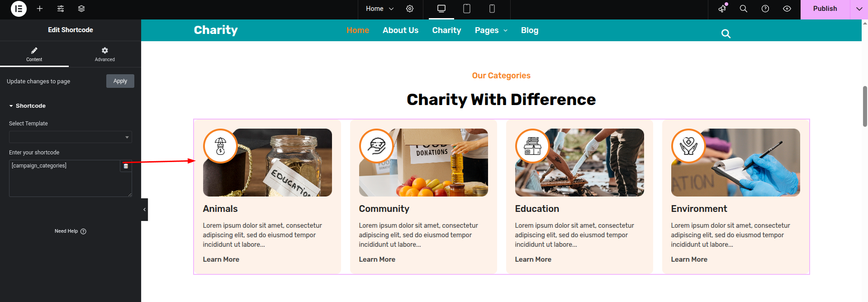
Task: Toggle preview changes eye icon
Action: [x=787, y=9]
